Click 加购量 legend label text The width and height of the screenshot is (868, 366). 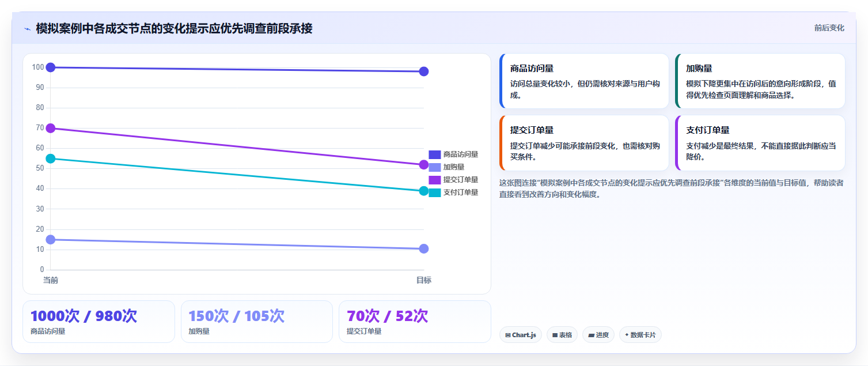[454, 167]
